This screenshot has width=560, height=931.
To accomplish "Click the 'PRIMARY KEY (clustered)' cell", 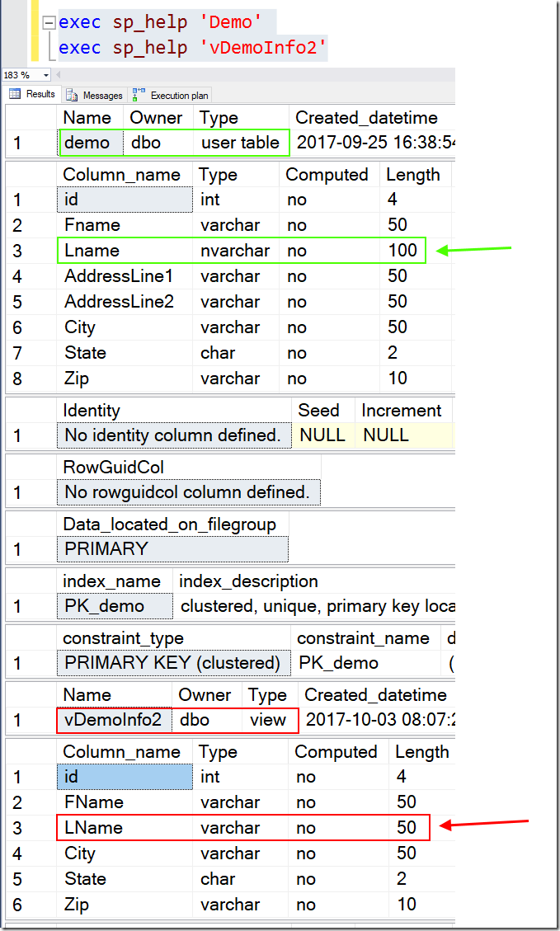I will click(174, 663).
